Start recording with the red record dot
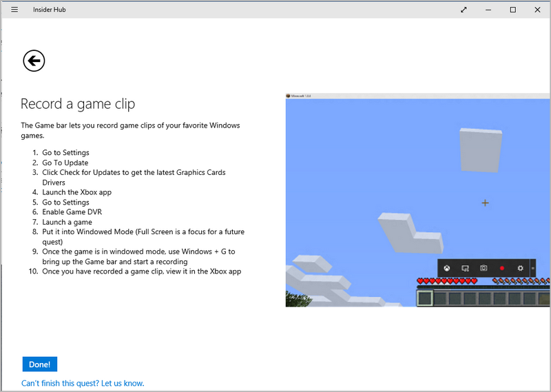Viewport: 551px width, 392px height. pyautogui.click(x=502, y=268)
